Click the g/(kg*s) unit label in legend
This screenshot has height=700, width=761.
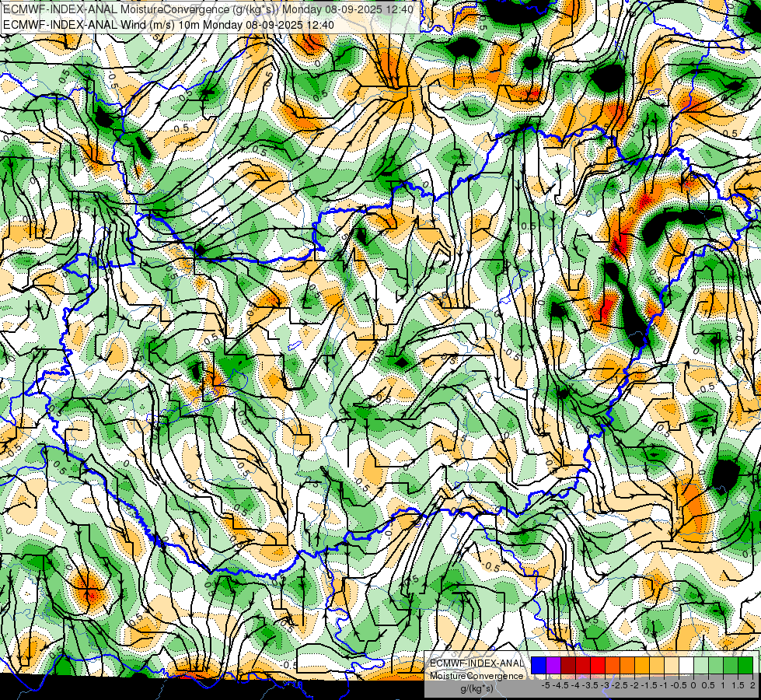(476, 688)
